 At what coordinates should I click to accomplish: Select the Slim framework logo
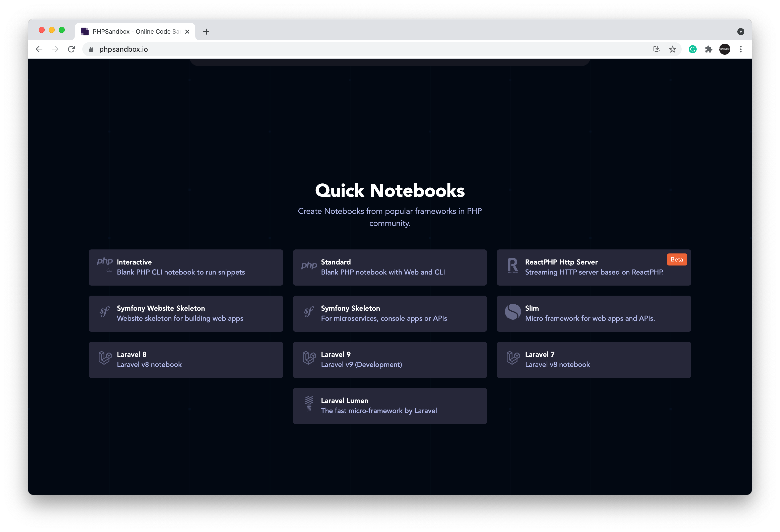(512, 312)
